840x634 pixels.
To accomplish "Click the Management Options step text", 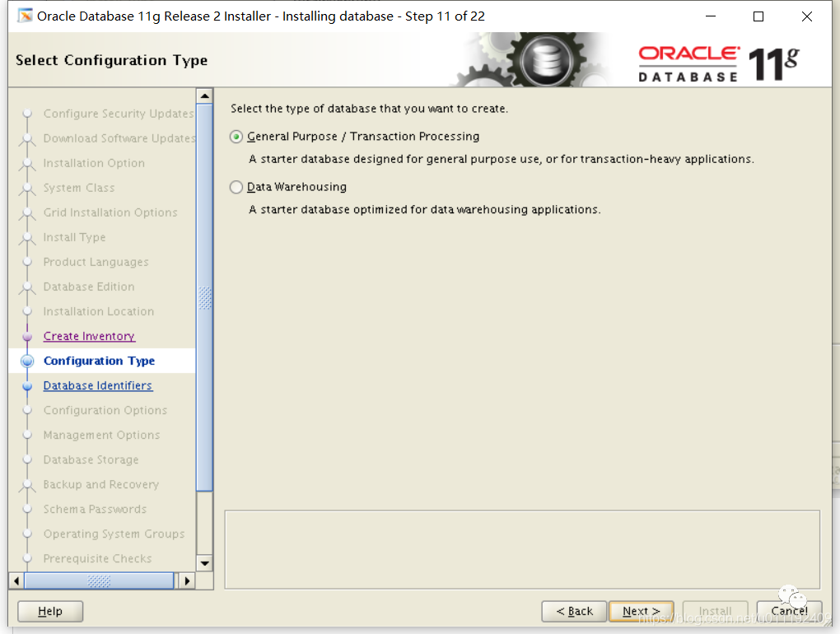I will [x=102, y=435].
